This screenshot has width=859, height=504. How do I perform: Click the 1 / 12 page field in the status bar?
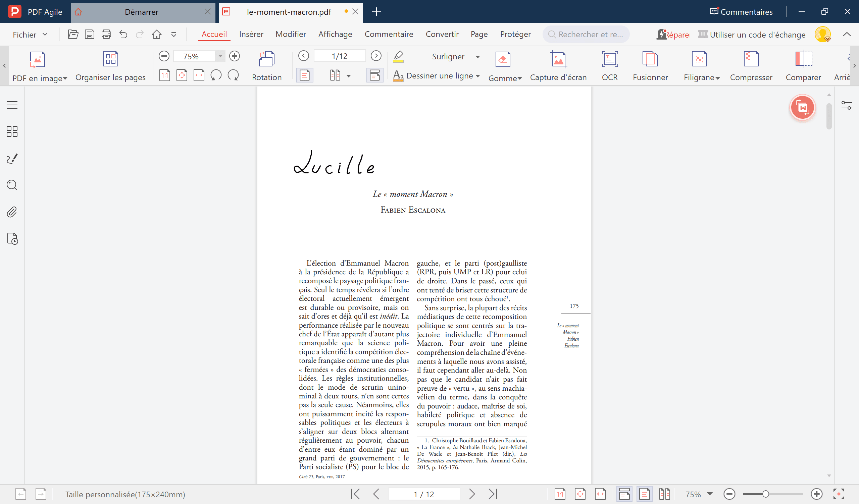424,494
